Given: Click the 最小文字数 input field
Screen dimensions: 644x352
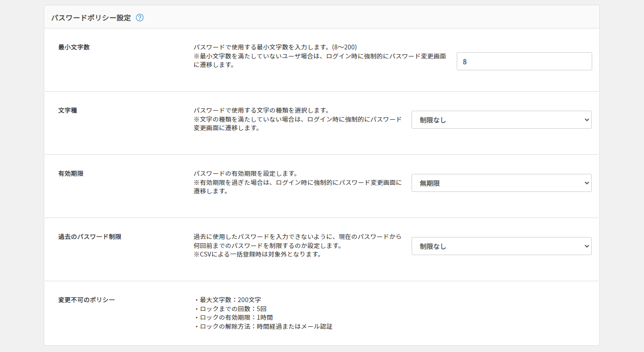Looking at the screenshot, I should [x=524, y=61].
